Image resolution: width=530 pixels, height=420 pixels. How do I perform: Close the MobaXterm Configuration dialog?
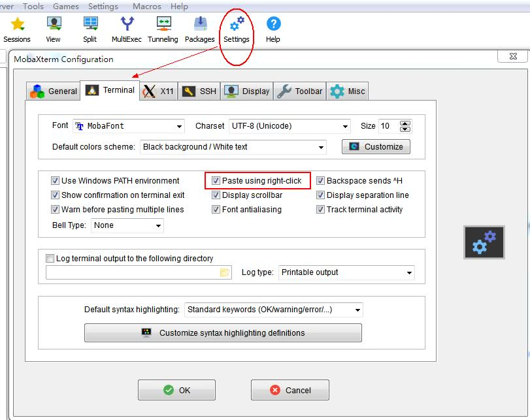pos(513,56)
